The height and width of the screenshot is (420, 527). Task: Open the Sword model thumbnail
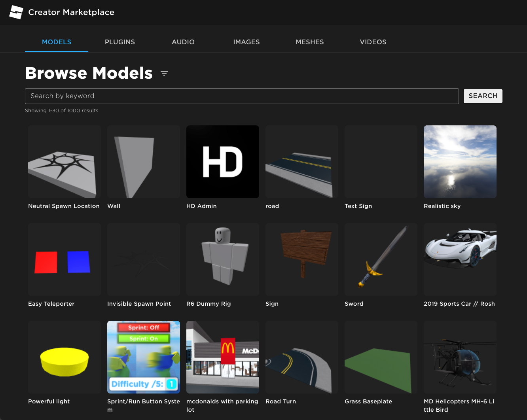[x=381, y=259]
